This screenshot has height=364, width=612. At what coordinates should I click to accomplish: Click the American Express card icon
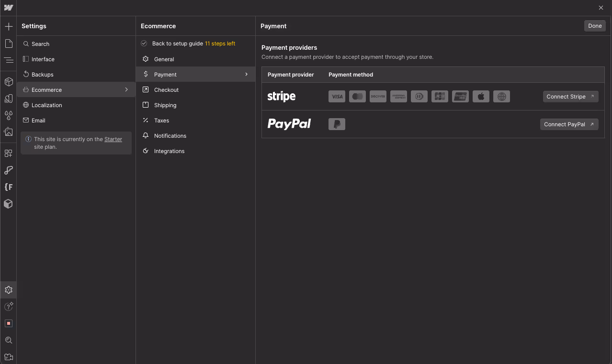tap(398, 97)
